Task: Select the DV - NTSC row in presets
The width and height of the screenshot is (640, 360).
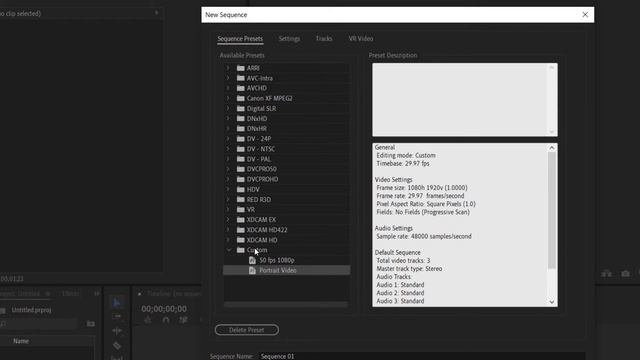Action: point(287,149)
